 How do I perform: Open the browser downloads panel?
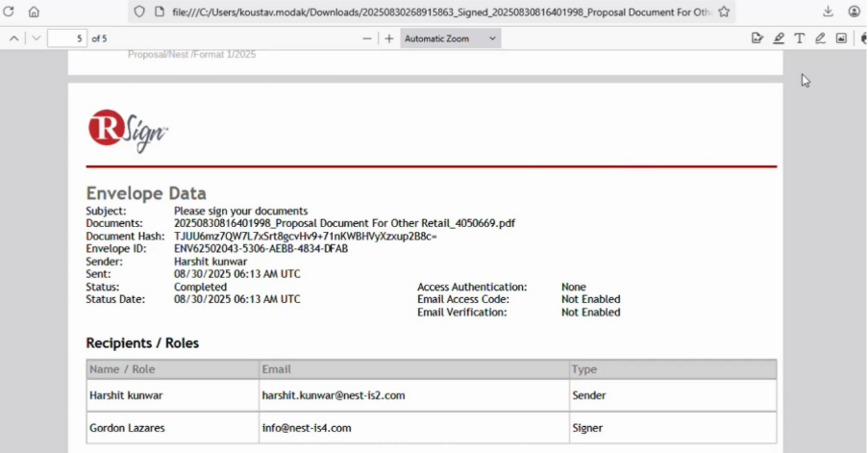[x=828, y=12]
